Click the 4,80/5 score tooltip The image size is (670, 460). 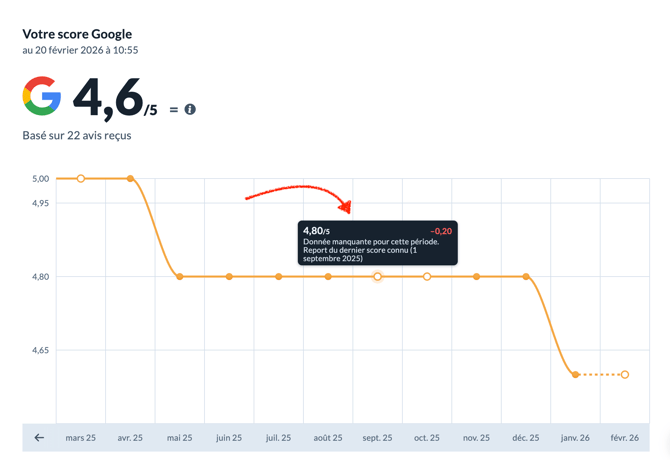click(378, 243)
